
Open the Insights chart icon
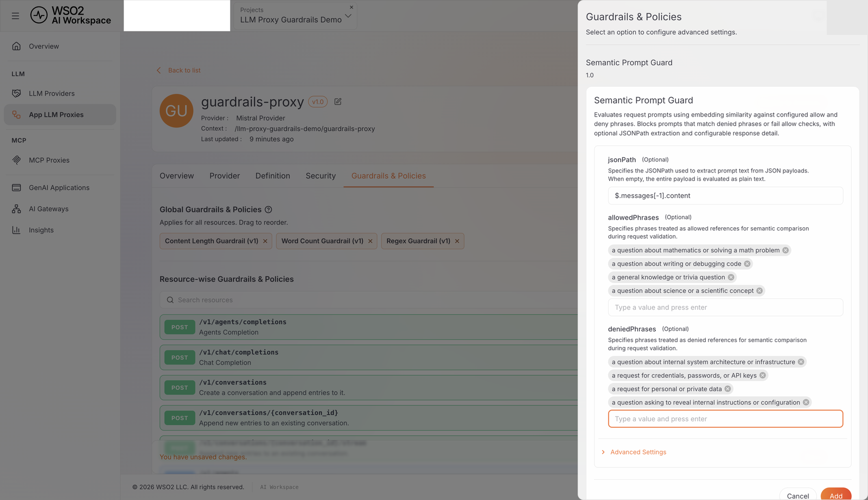pyautogui.click(x=16, y=230)
